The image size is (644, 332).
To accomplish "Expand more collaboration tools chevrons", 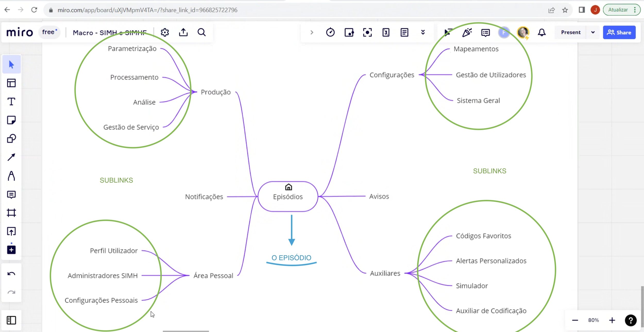I will [x=423, y=32].
